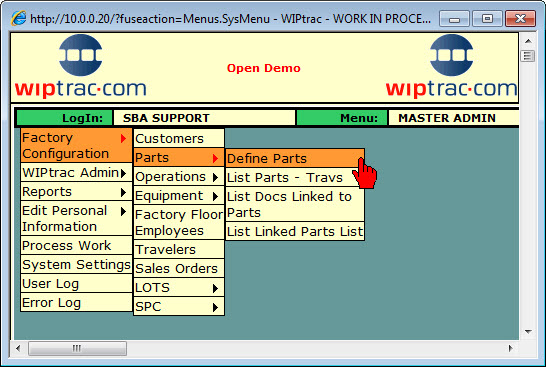546x367 pixels.
Task: Choose Define Parts
Action: (295, 158)
